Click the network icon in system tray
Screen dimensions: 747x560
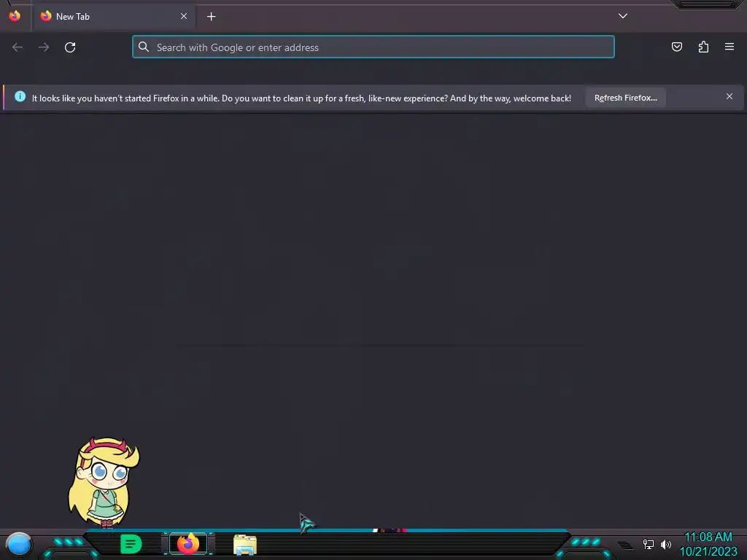coord(649,544)
